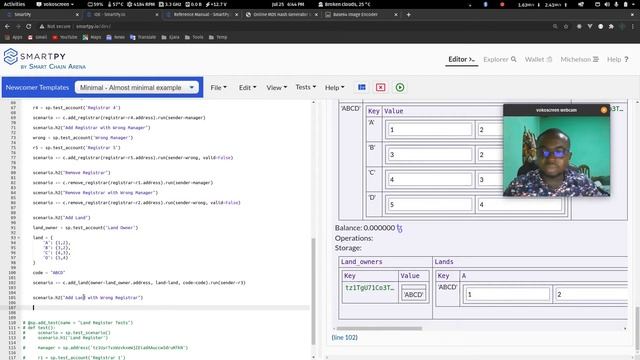Open the Edit menu
Viewport: 640px width, 360px height.
(x=247, y=87)
